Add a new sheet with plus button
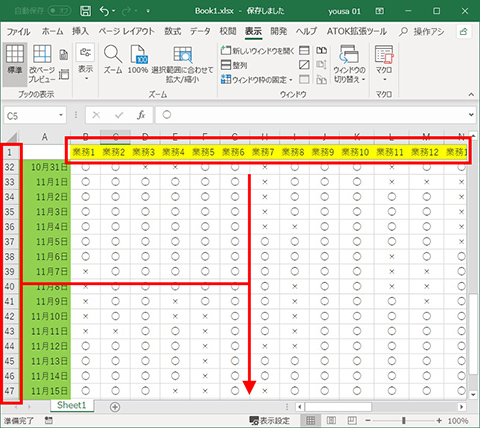 pos(115,407)
